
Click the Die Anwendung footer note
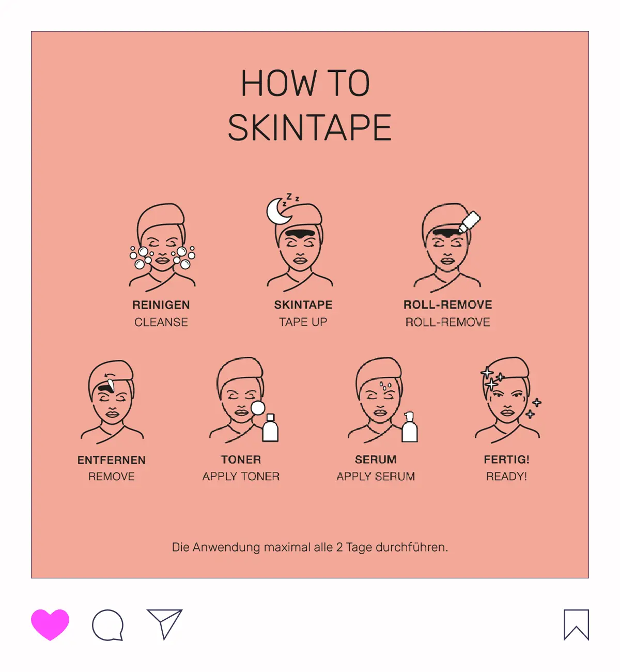pos(310,547)
